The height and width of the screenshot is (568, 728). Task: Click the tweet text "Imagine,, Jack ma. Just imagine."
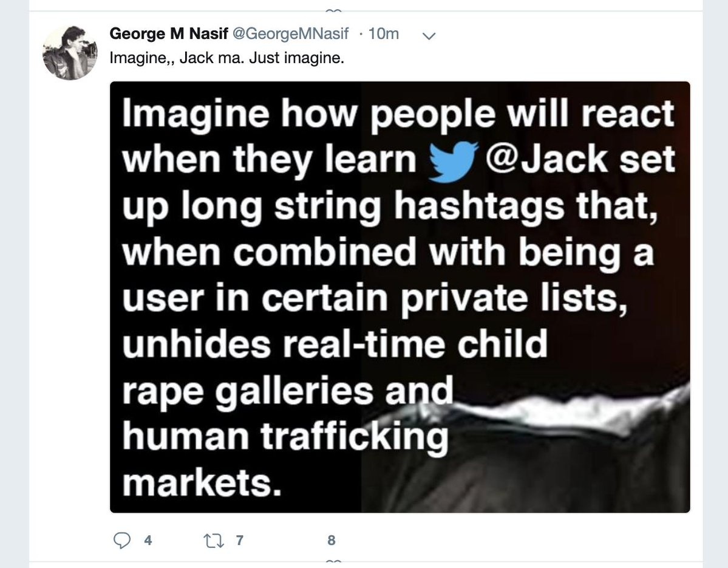(227, 58)
